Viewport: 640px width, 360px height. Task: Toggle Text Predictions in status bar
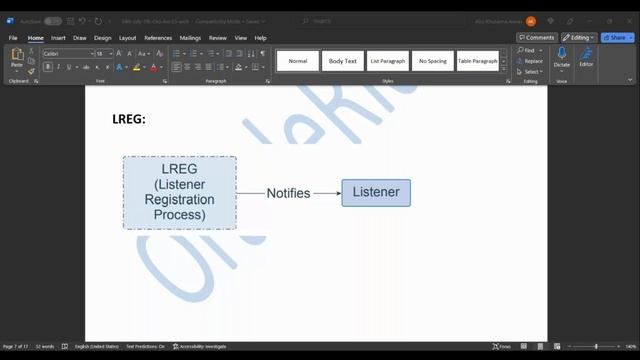point(145,347)
